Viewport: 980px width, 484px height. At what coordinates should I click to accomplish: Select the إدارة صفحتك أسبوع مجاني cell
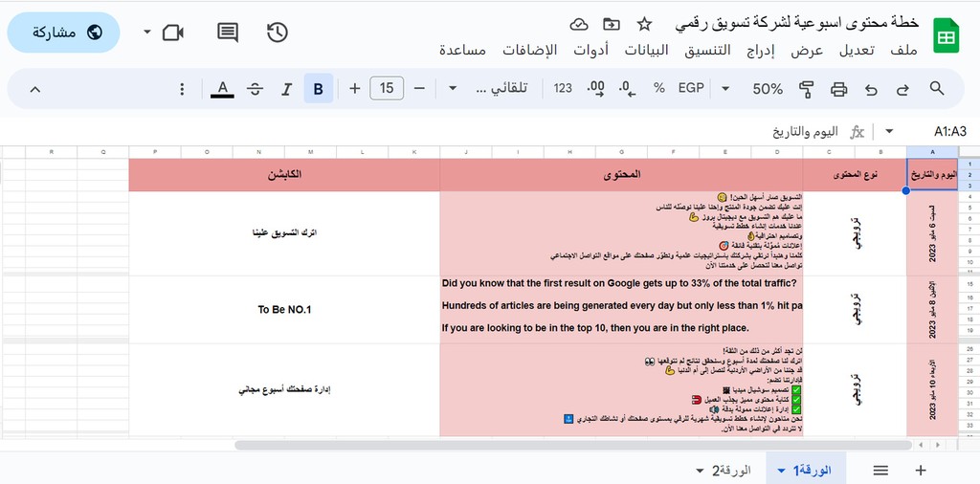pos(284,389)
